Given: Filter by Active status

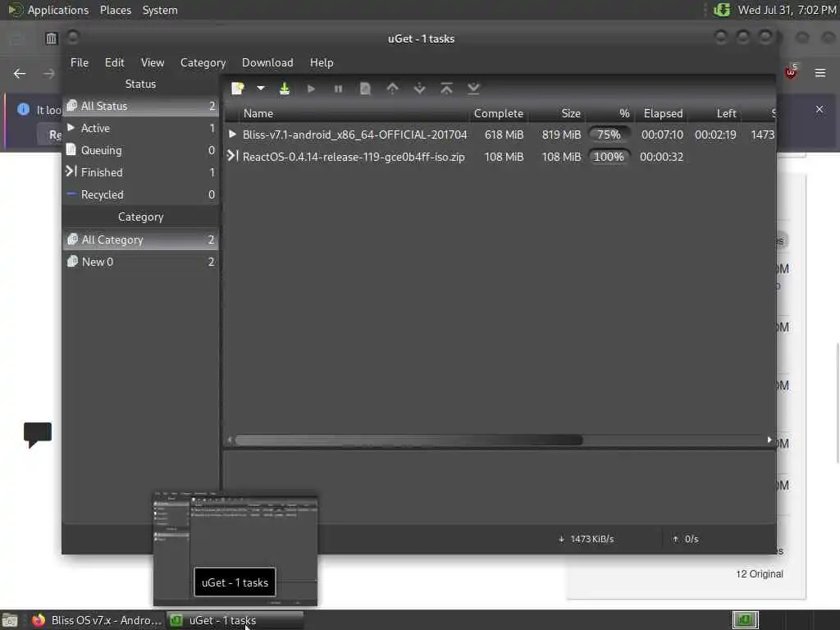Looking at the screenshot, I should coord(141,128).
